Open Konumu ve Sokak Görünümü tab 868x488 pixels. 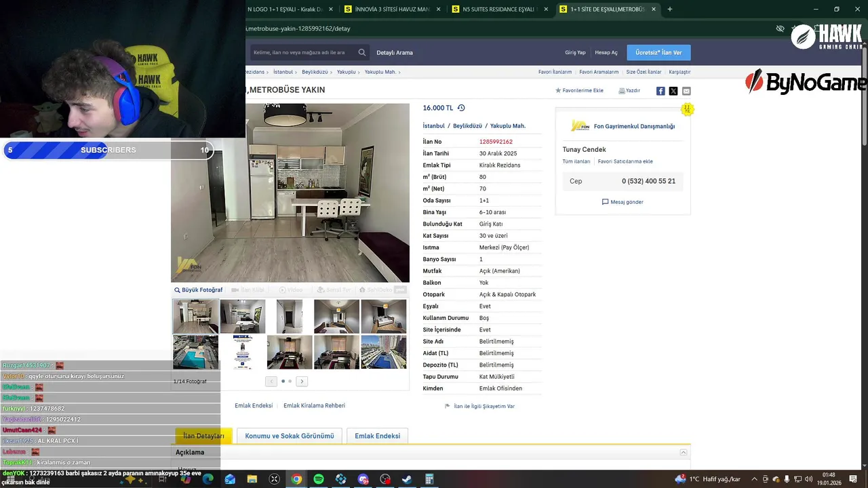click(x=290, y=436)
